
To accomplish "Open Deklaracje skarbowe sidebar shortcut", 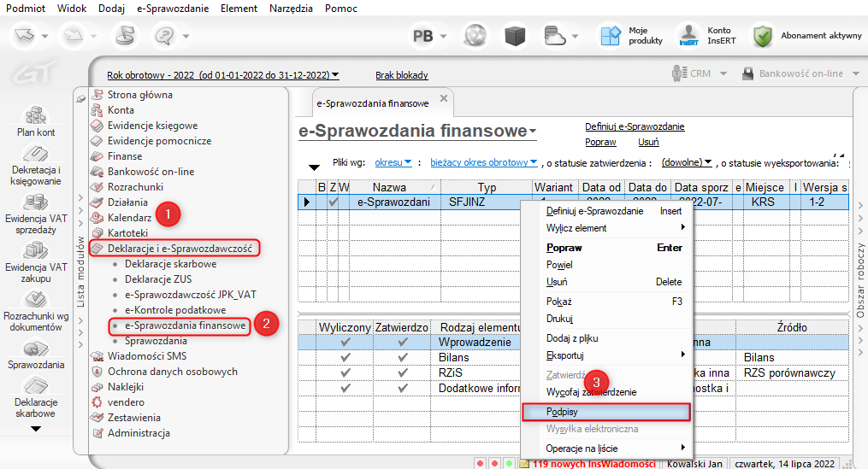I will pos(35,397).
